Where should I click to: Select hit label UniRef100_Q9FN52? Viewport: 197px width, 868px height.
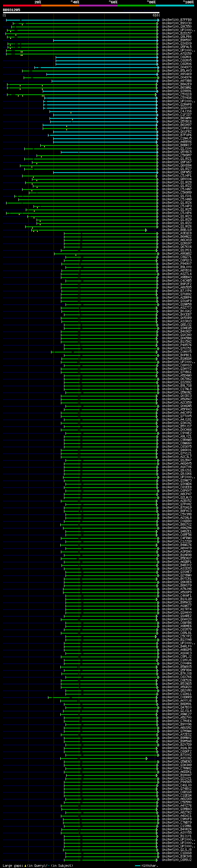pyautogui.click(x=177, y=172)
